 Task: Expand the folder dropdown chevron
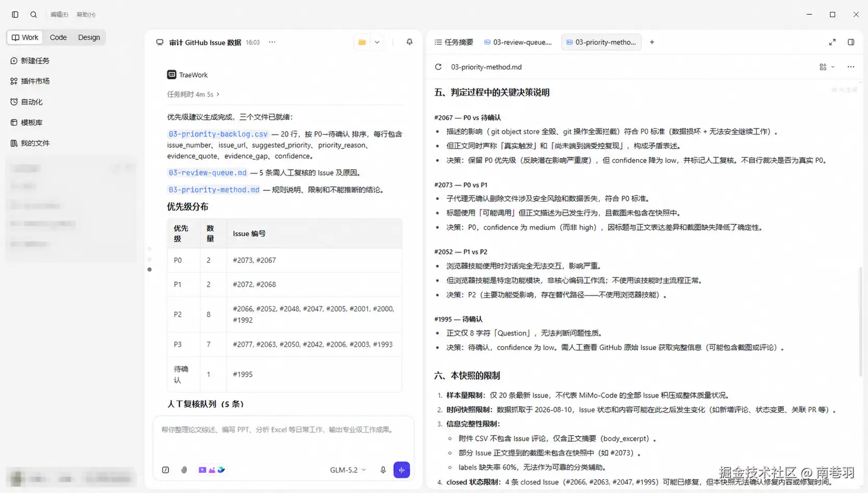pos(377,42)
